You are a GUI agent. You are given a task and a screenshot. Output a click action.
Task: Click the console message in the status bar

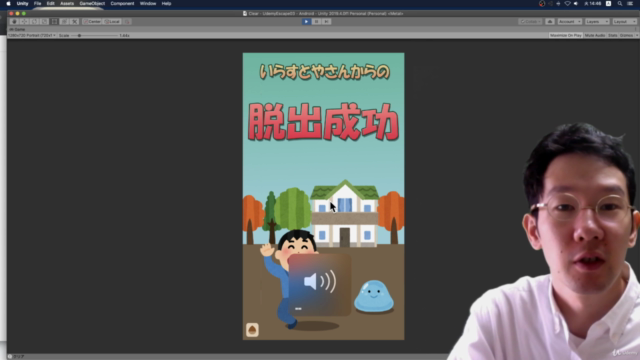[x=16, y=357]
